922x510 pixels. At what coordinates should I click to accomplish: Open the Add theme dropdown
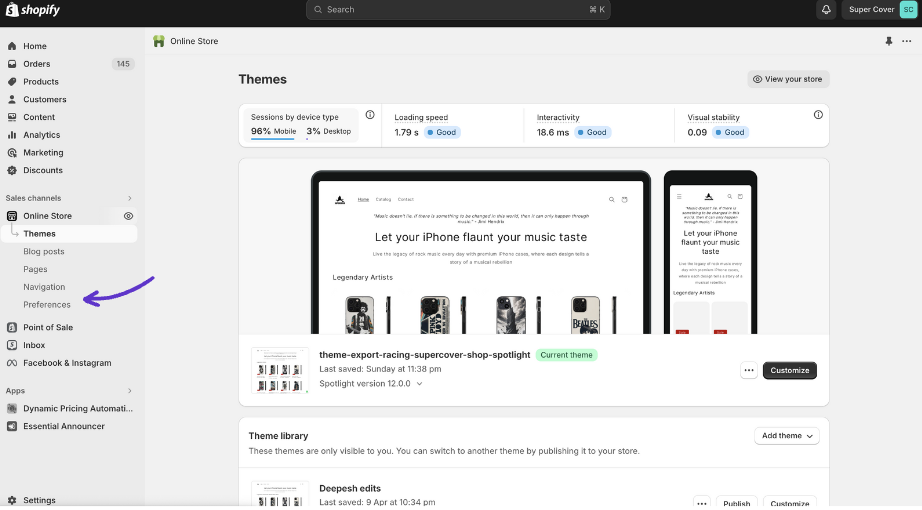(787, 436)
